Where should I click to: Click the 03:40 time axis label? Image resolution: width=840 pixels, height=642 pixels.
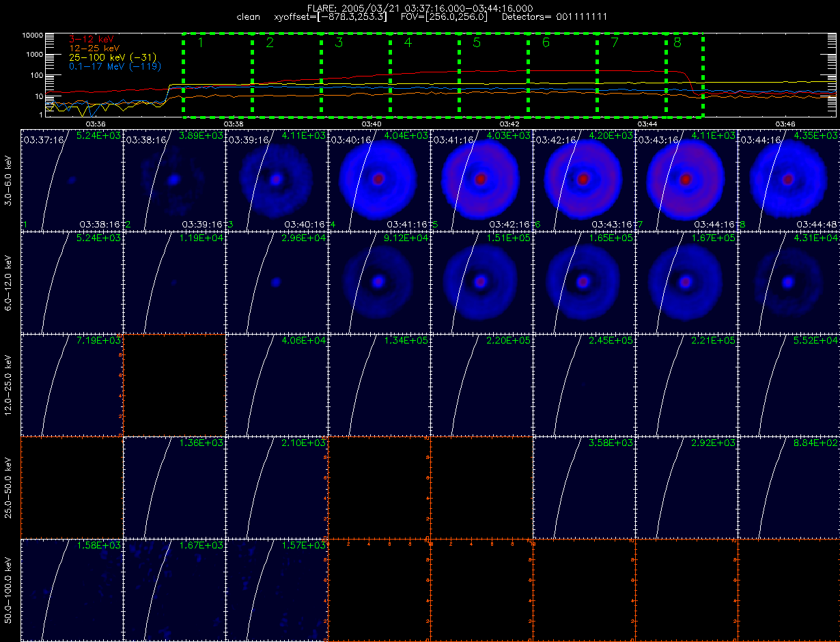point(372,124)
